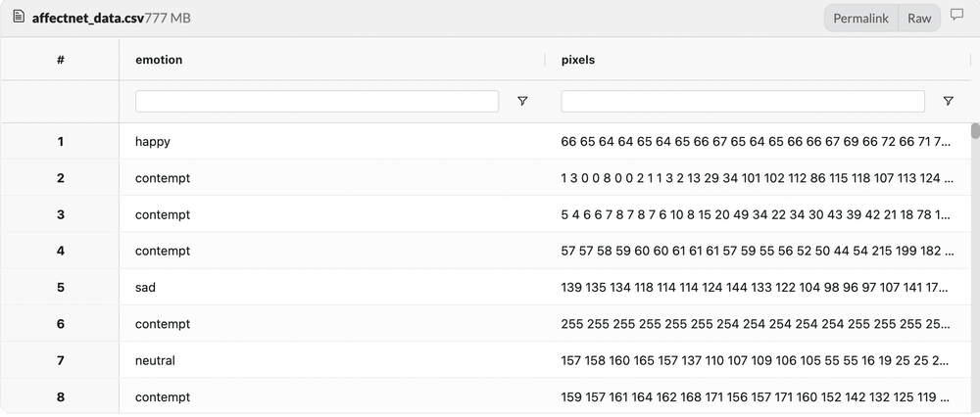Open the Raw file view

[x=919, y=19]
